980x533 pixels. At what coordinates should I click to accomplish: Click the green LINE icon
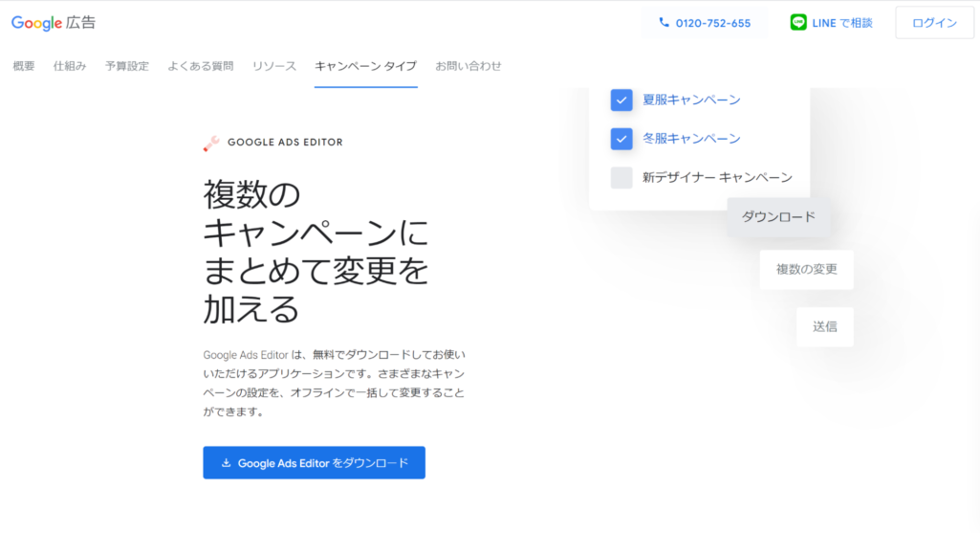(x=798, y=23)
